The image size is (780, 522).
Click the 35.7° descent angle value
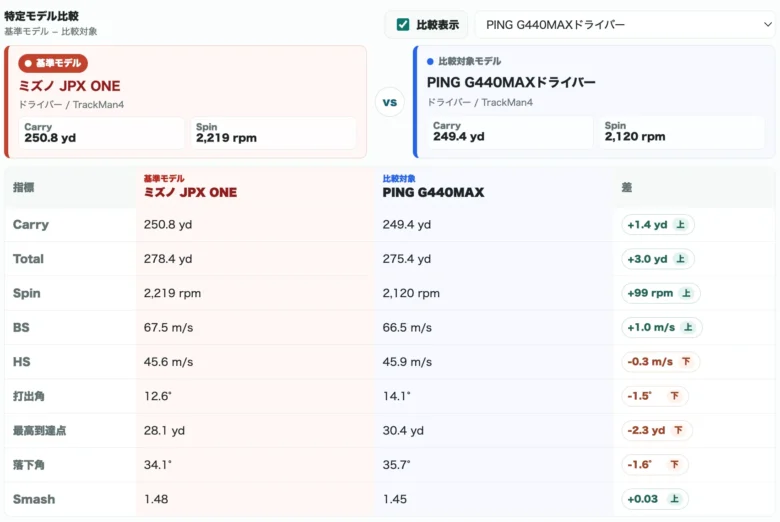(x=396, y=465)
